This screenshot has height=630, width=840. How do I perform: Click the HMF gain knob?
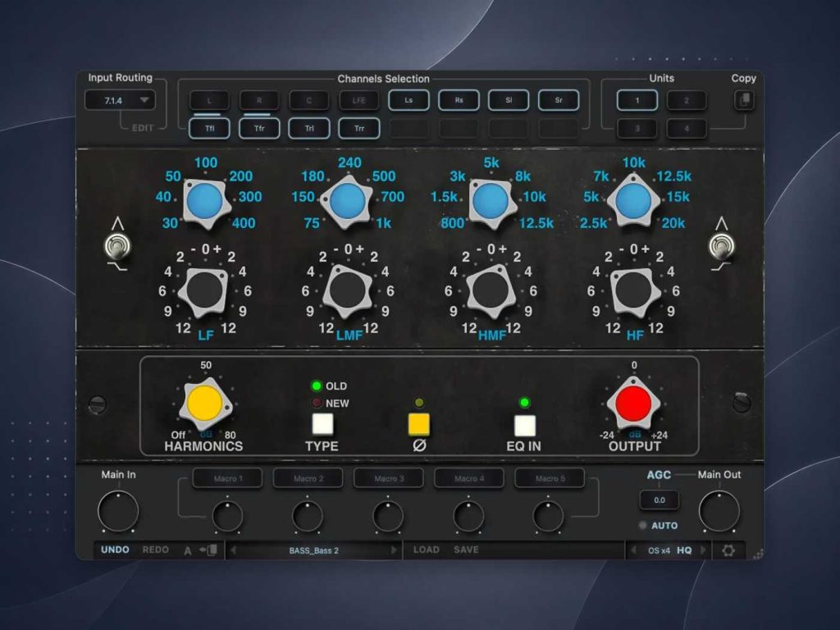[x=491, y=290]
